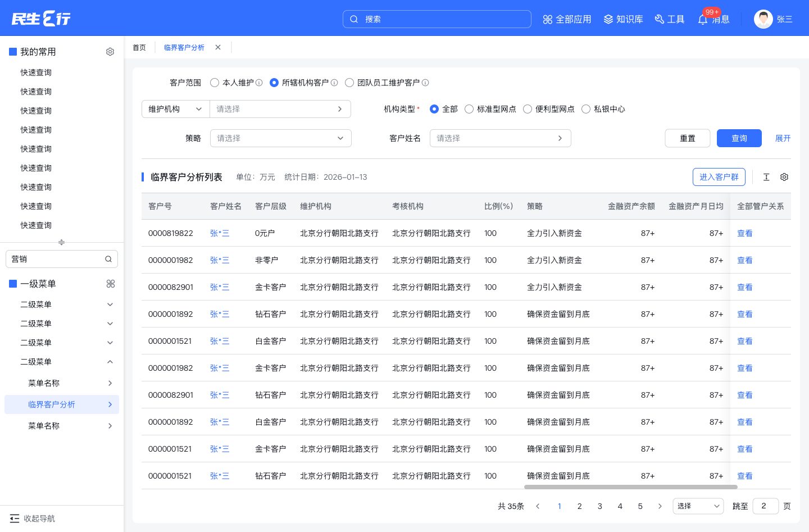
Task: Click the grid icon beside 一级菜单
Action: coord(111,284)
